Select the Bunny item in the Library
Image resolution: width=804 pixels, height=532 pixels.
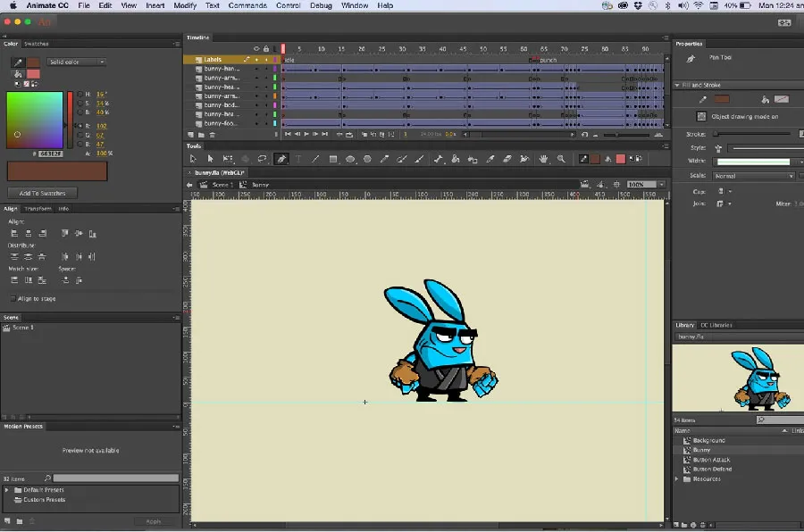tap(701, 450)
